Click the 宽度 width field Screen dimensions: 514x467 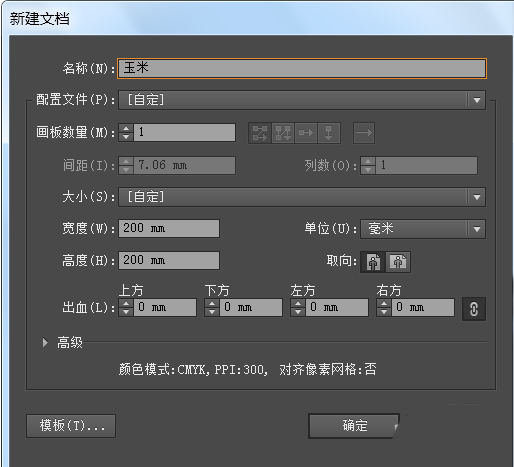pos(169,228)
